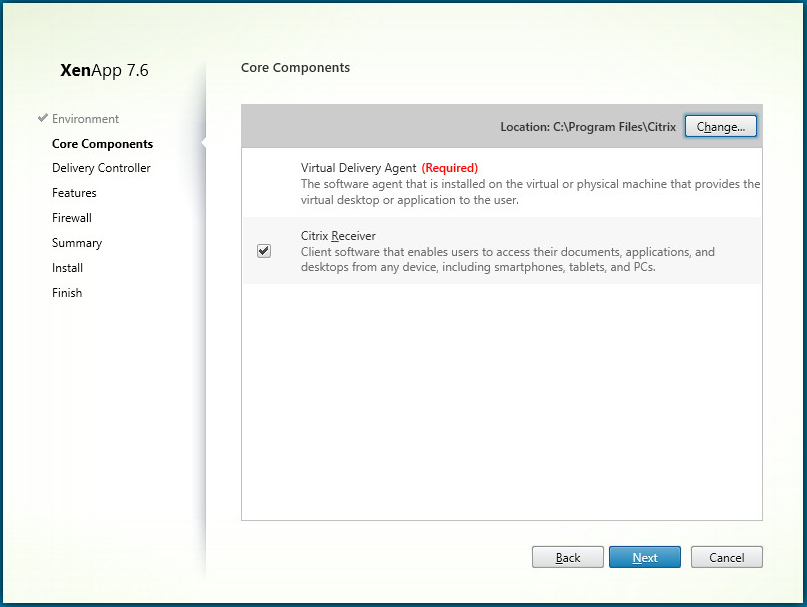Click the Location: C:\Program Files\Citrix text
The width and height of the screenshot is (807, 607).
[x=588, y=127]
